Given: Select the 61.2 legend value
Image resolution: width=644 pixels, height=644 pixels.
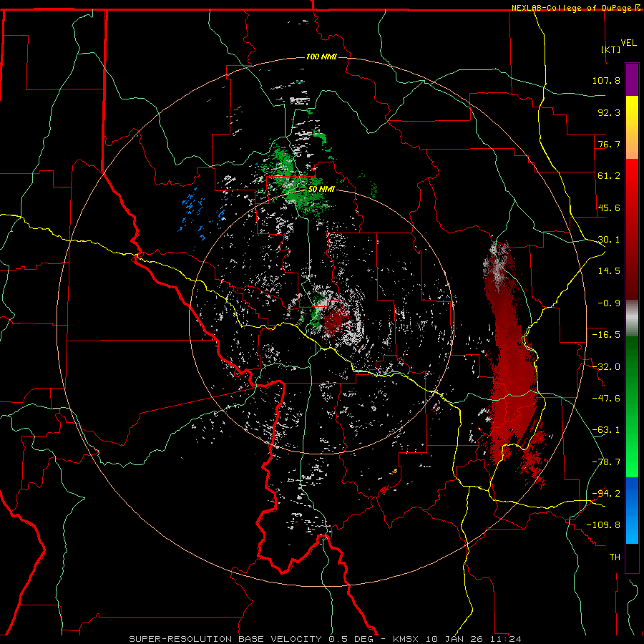Looking at the screenshot, I should point(609,176).
